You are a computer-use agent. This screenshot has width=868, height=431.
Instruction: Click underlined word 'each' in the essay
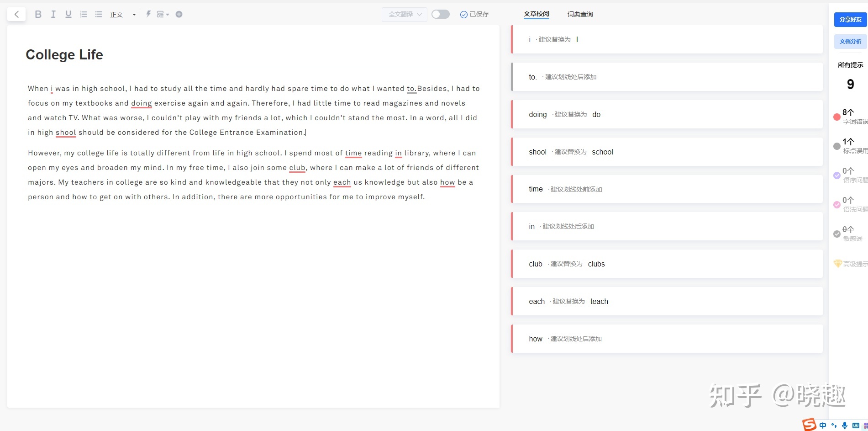point(342,182)
